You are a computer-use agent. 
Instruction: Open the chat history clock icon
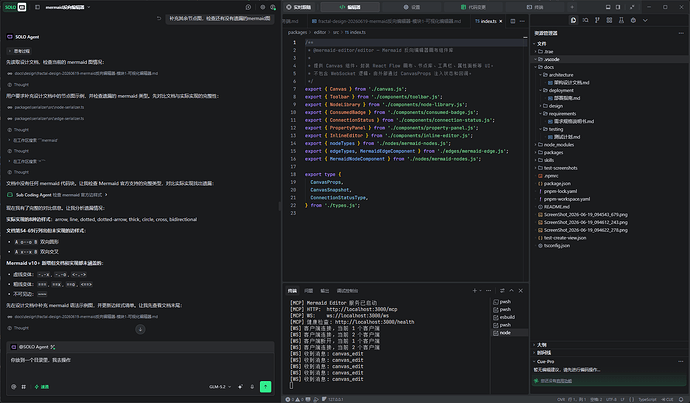click(248, 7)
